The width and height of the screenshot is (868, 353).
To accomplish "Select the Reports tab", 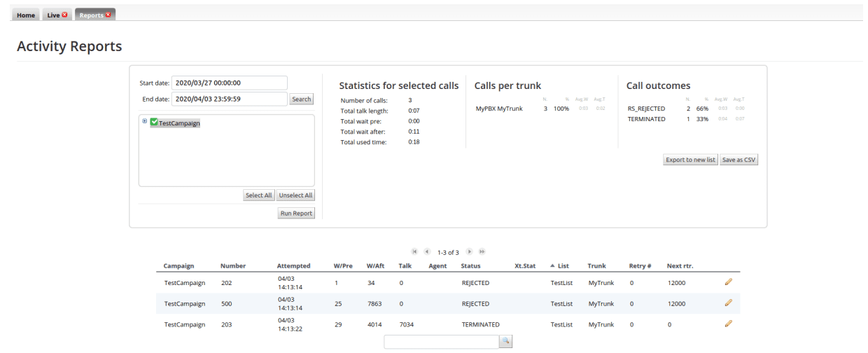I will point(91,15).
